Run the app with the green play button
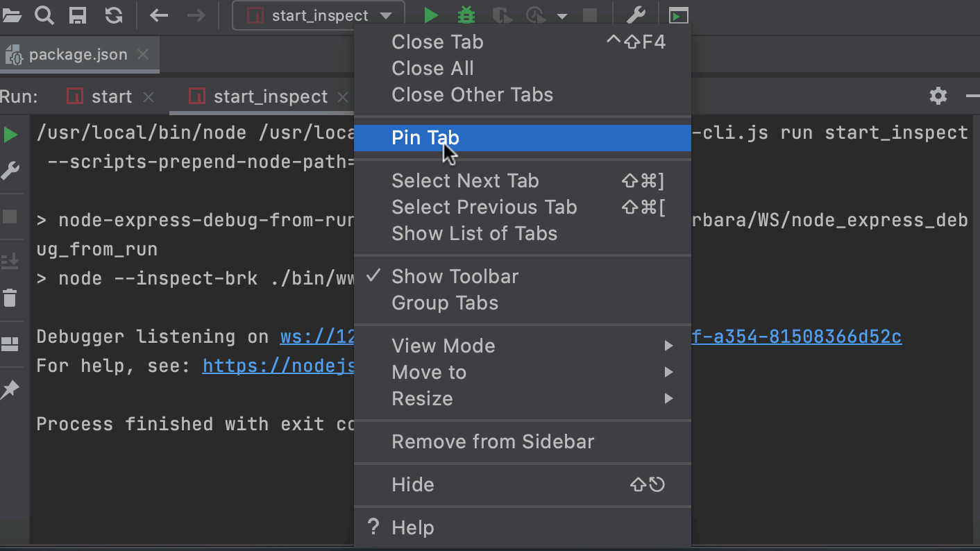 click(430, 15)
